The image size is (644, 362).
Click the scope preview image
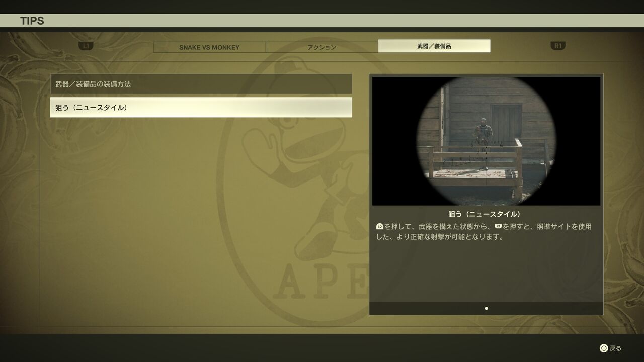click(486, 141)
